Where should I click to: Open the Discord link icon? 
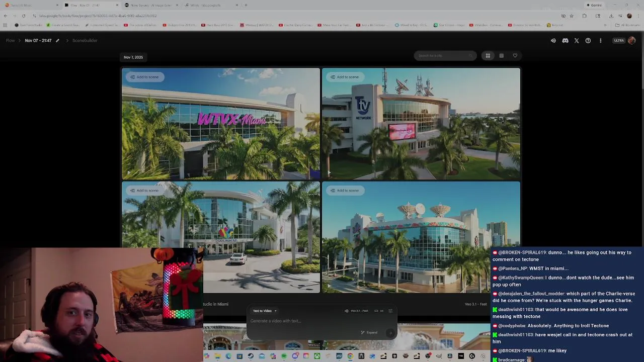(x=565, y=40)
